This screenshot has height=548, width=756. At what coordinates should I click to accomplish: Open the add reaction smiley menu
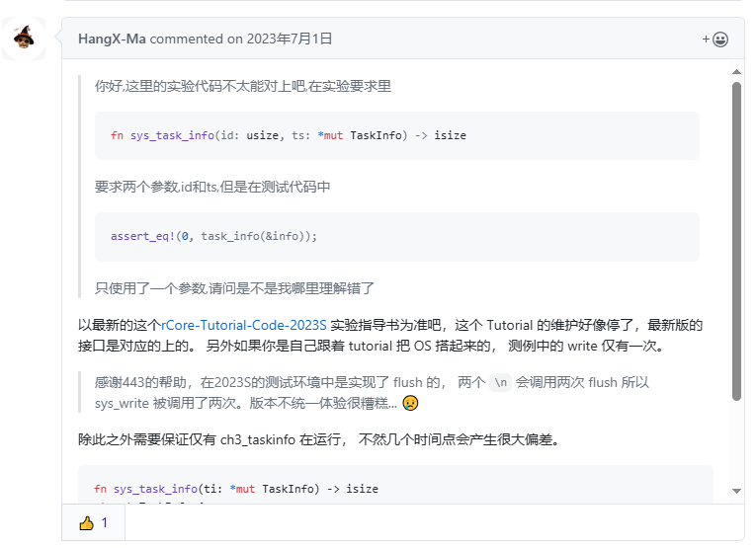[715, 39]
